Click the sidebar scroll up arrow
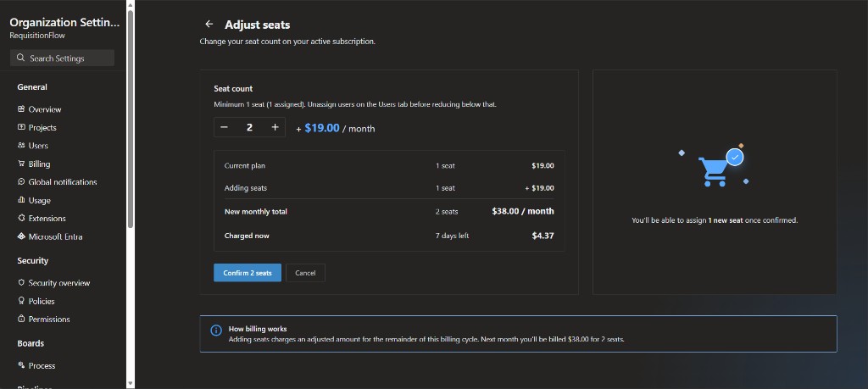This screenshot has width=868, height=389. coord(130,5)
